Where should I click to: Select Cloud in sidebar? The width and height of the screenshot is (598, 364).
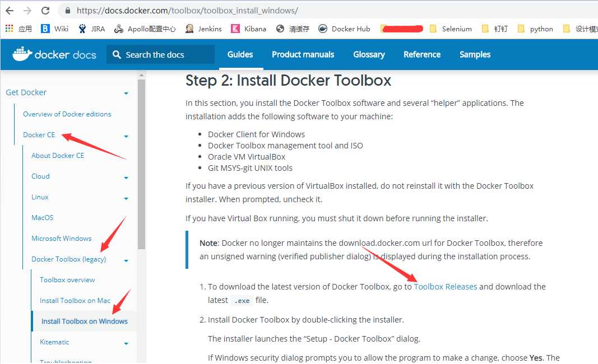click(40, 176)
